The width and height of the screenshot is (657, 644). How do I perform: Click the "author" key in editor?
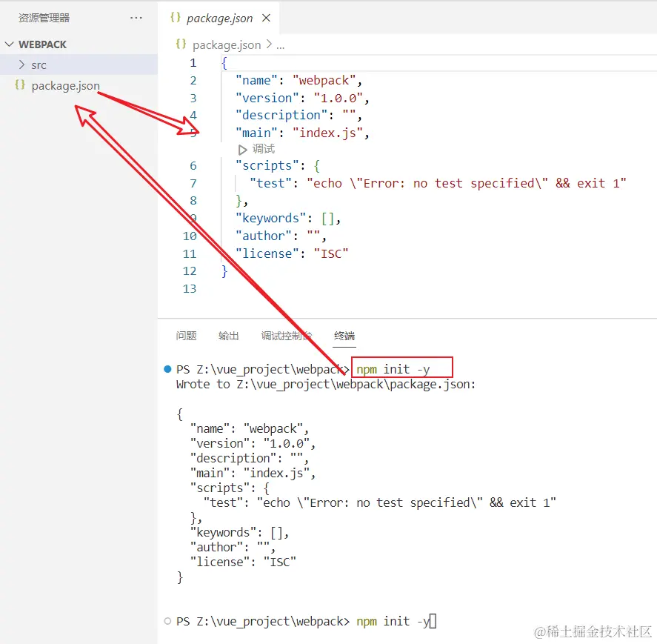click(264, 236)
